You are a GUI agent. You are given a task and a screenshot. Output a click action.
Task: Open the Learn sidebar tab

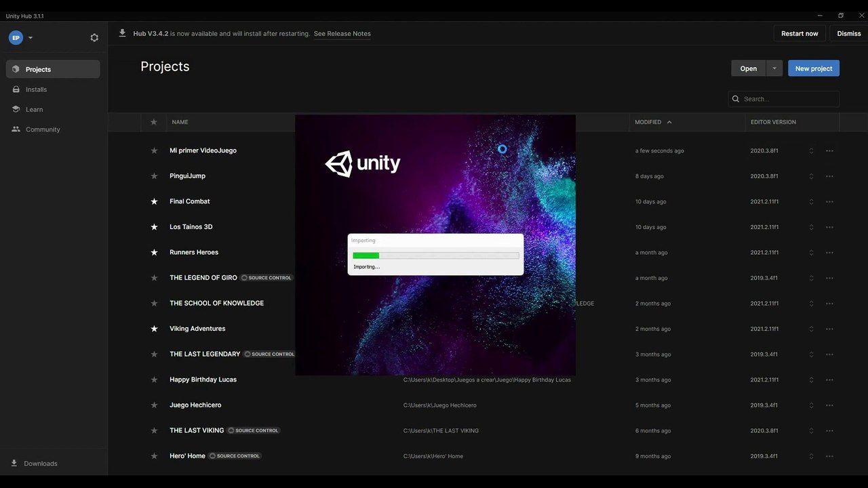pyautogui.click(x=53, y=109)
